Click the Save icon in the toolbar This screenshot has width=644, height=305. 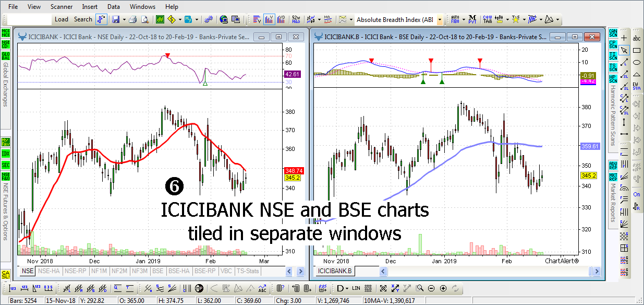pyautogui.click(x=115, y=19)
